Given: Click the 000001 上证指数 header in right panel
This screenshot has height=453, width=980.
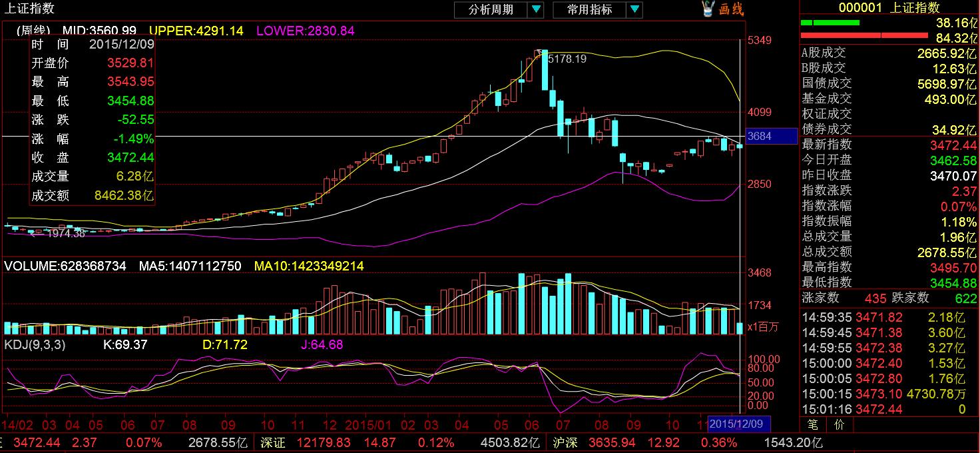Looking at the screenshot, I should coord(889,7).
